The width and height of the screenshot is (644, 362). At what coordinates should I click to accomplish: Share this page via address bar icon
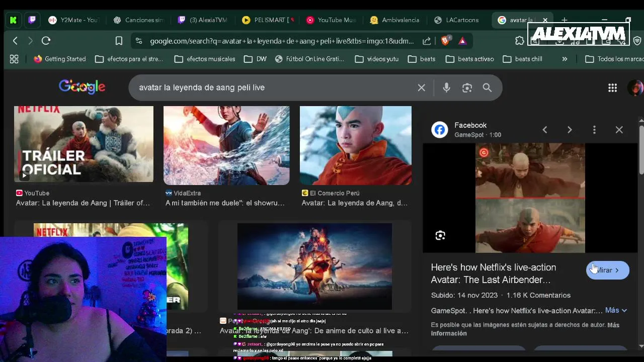(427, 41)
